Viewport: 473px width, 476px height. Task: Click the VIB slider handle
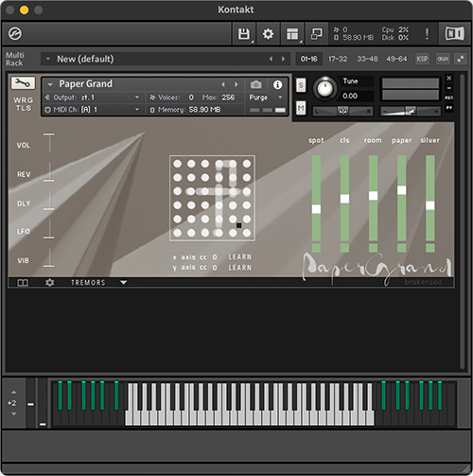pos(49,266)
